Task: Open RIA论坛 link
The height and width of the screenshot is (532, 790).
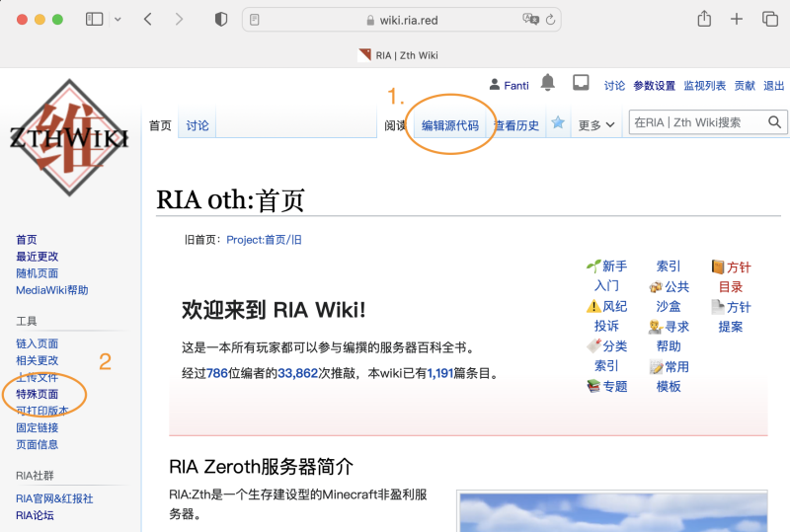Action: [x=35, y=515]
